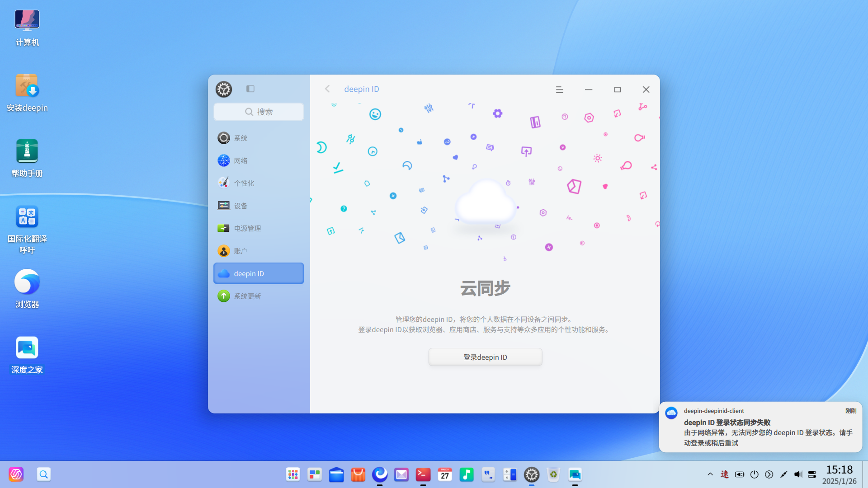Viewport: 868px width, 488px height.
Task: Expand hidden tray icons with the chevron
Action: [711, 474]
